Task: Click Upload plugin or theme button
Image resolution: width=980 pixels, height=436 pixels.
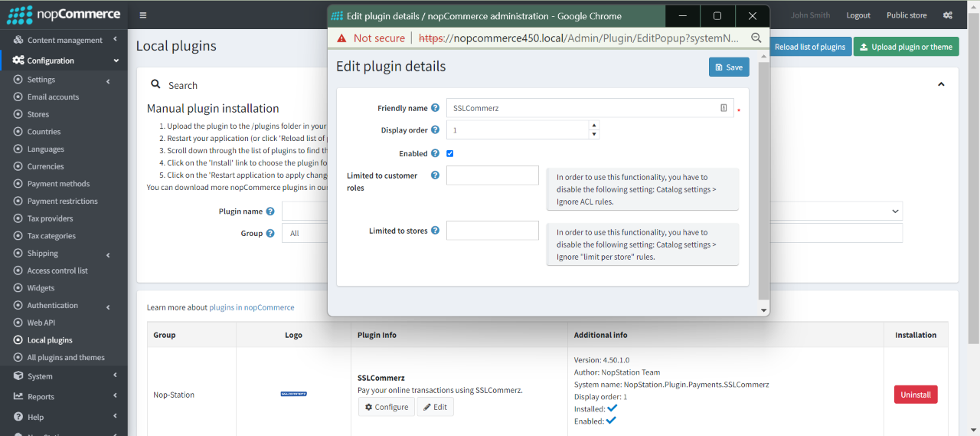Action: (906, 47)
